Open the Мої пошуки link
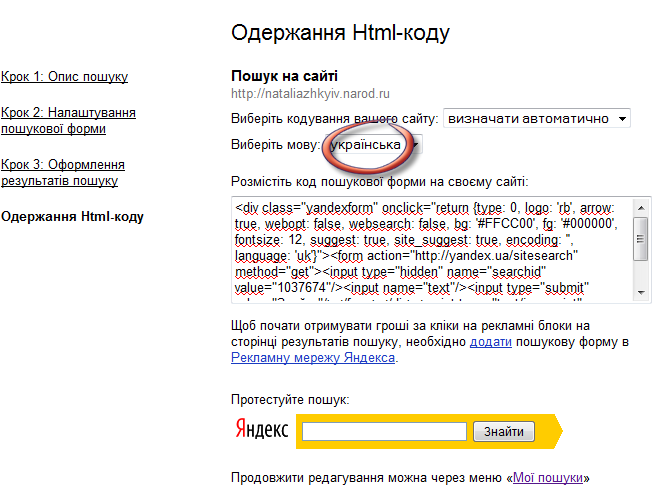This screenshot has width=656, height=502. [548, 478]
